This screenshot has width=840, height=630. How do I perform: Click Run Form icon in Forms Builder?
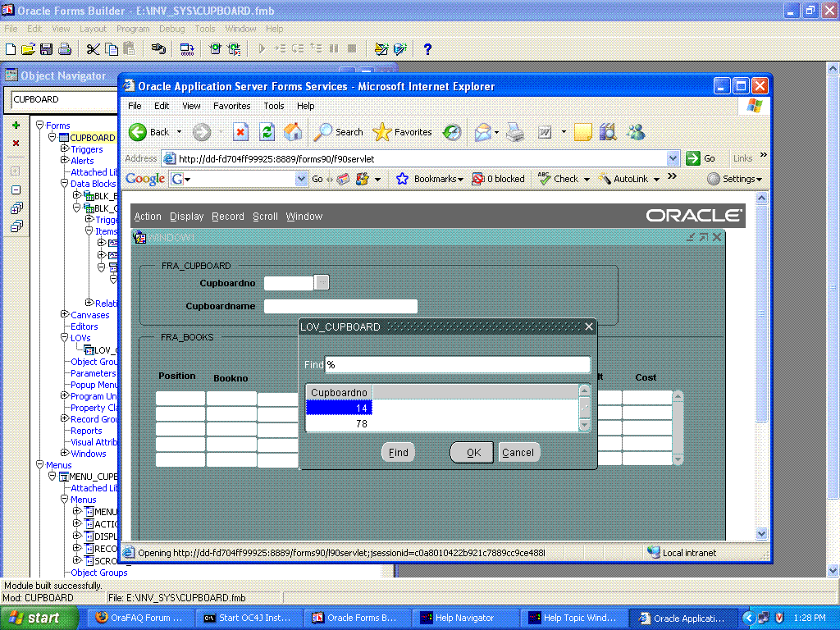pos(216,49)
